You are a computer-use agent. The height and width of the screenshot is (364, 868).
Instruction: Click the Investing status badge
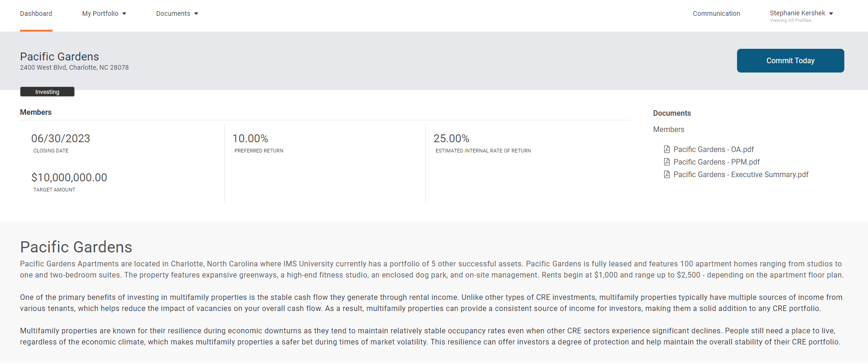(47, 92)
